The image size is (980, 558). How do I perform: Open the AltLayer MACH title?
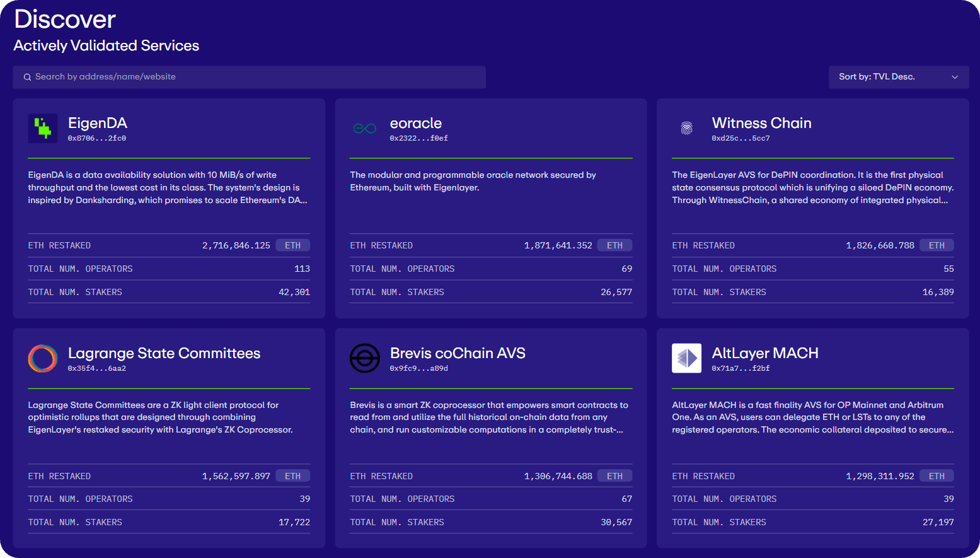coord(765,353)
